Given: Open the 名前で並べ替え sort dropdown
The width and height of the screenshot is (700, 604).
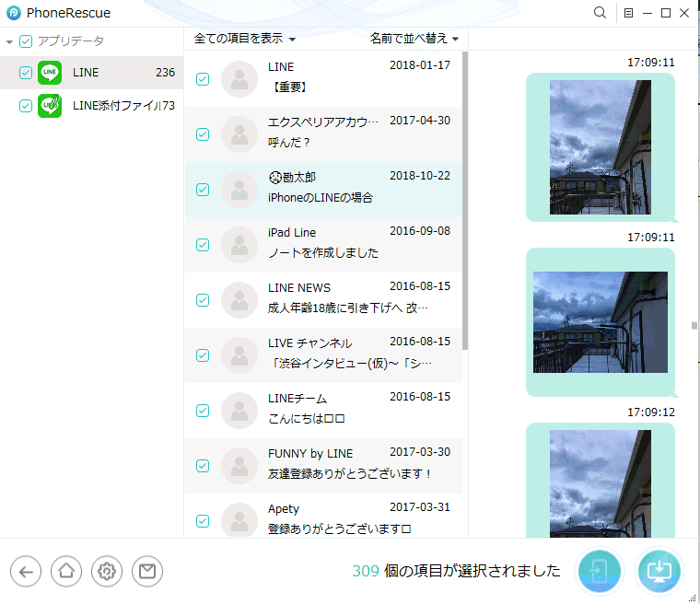Looking at the screenshot, I should [414, 39].
